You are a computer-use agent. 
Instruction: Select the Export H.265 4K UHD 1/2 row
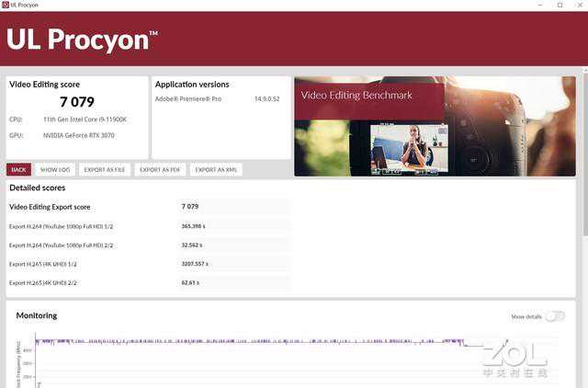coord(147,264)
